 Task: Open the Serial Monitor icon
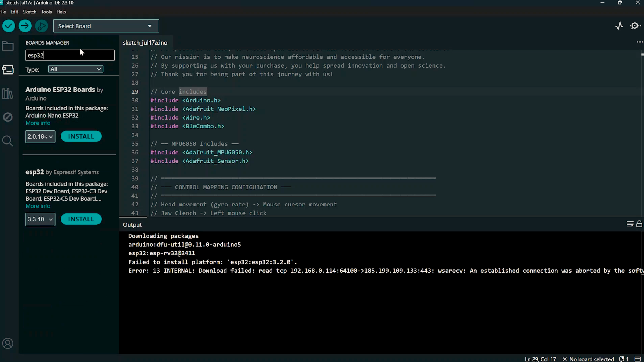click(x=635, y=26)
